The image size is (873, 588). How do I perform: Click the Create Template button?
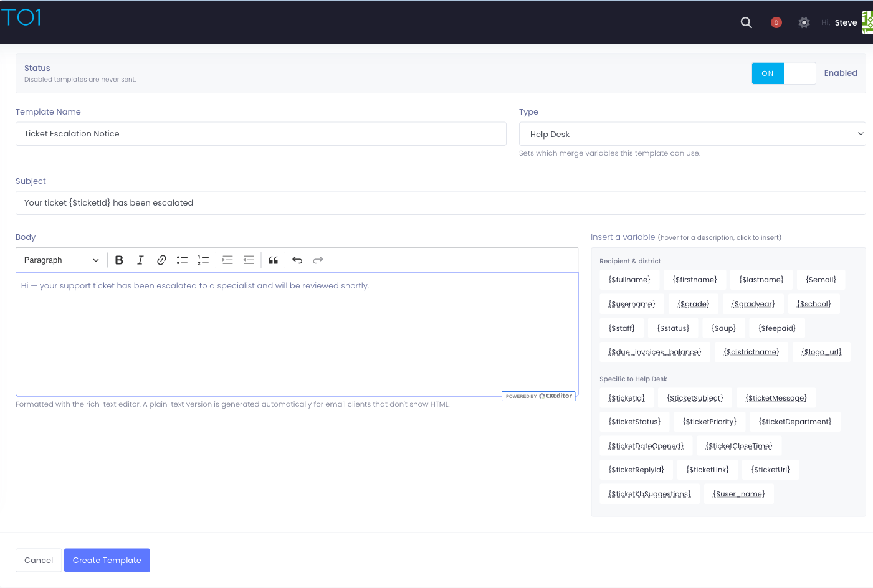[x=107, y=560]
